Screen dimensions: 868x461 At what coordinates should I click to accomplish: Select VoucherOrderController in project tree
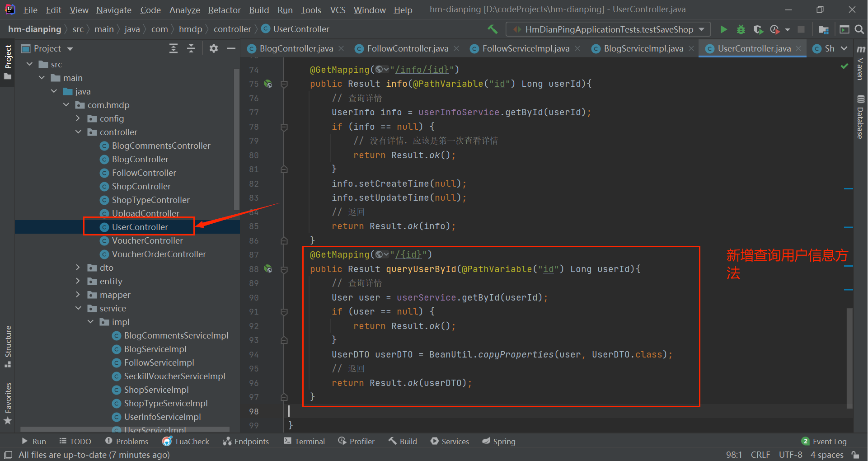point(159,254)
